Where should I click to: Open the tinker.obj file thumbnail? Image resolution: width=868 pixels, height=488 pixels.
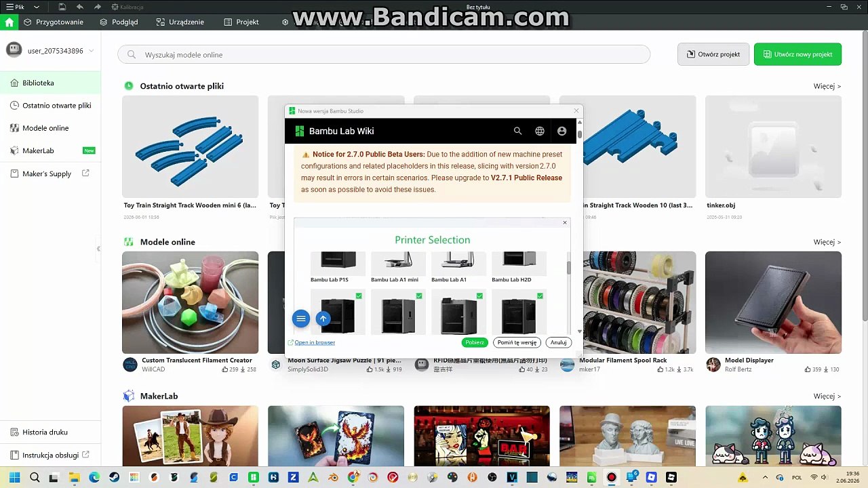pos(773,146)
